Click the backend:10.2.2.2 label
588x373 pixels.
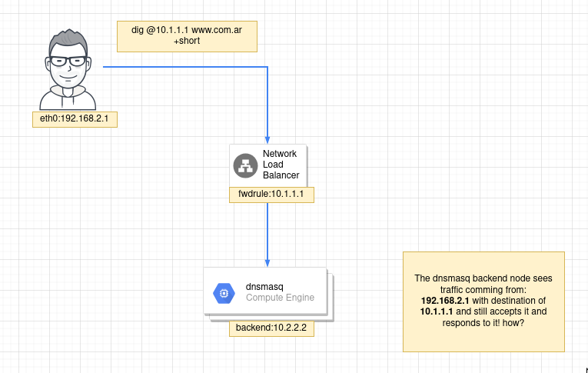(271, 328)
